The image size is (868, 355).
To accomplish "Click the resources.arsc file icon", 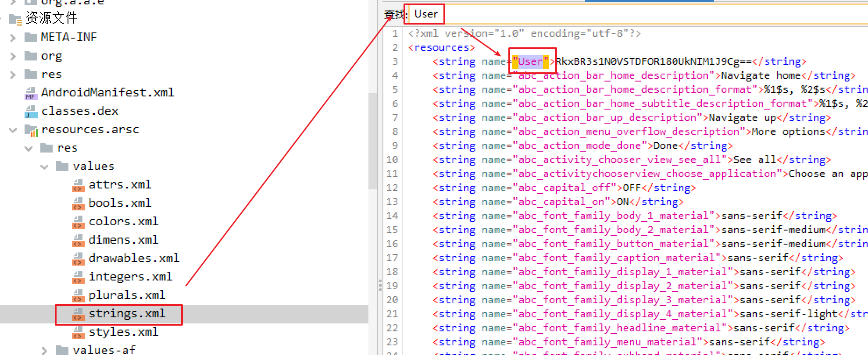I will [x=31, y=130].
